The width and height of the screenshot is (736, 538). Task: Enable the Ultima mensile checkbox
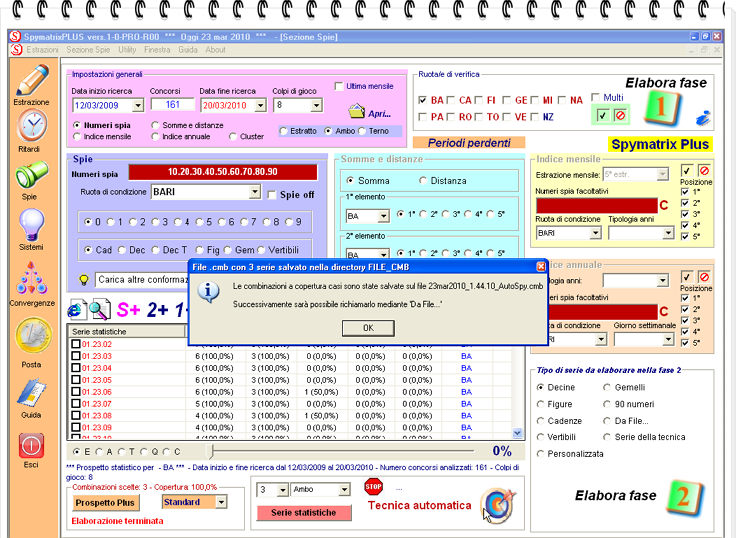click(338, 86)
